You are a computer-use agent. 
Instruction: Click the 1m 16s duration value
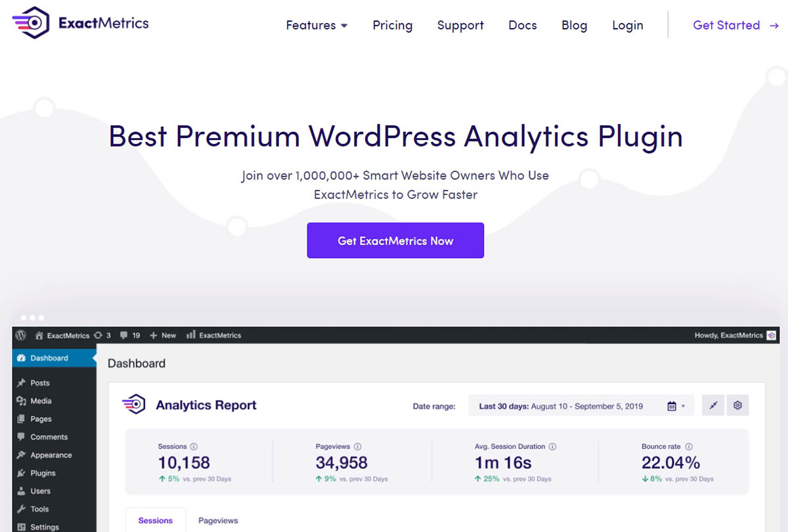503,462
